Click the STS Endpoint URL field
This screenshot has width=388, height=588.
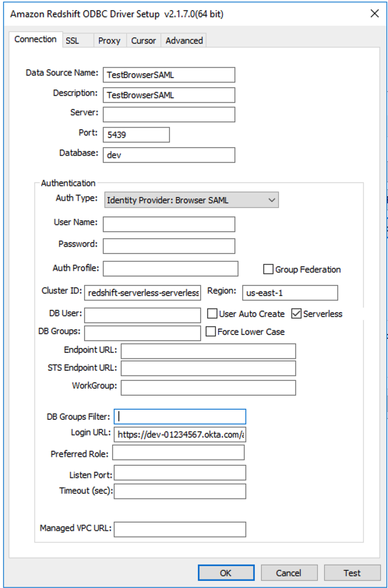[x=208, y=368]
